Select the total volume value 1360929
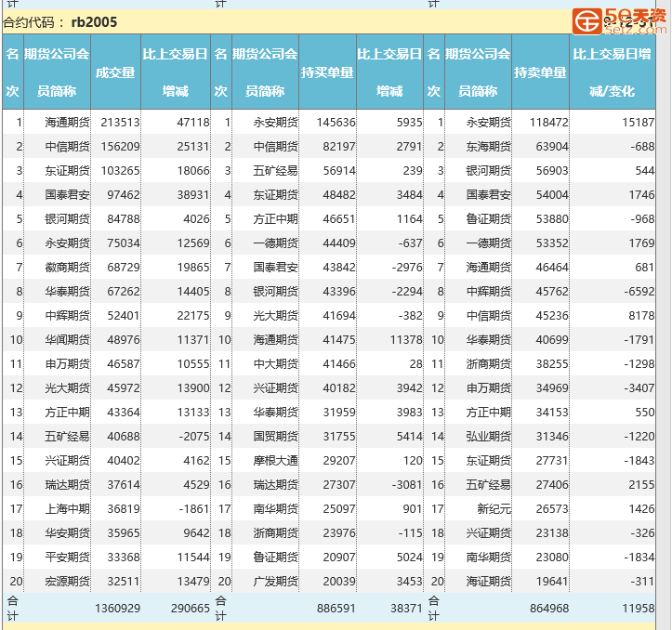672x630 pixels. coord(117,608)
